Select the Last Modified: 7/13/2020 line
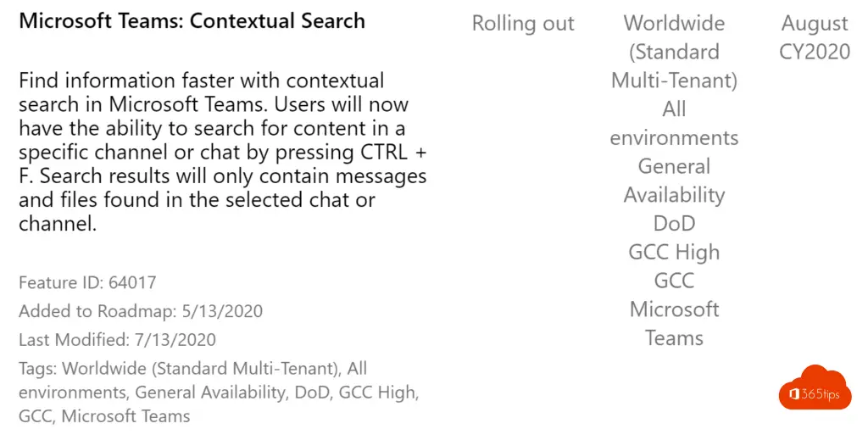868x440 pixels. [117, 340]
